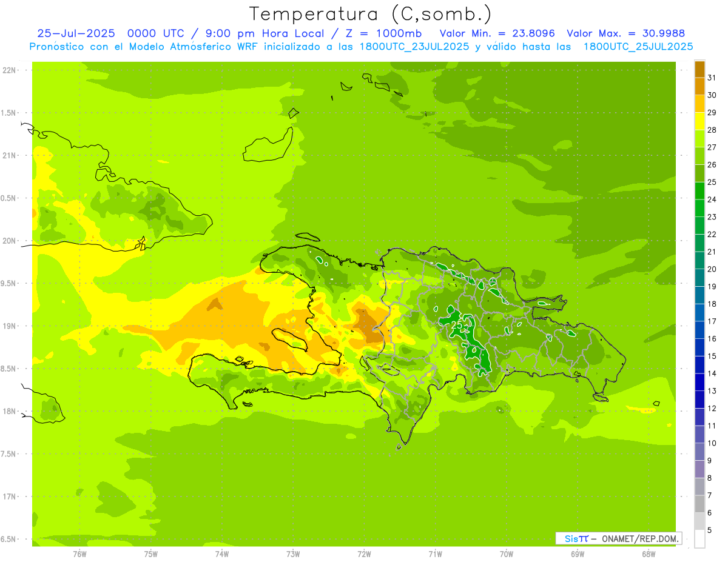
Task: Click the legend value "25"
Action: click(x=712, y=182)
